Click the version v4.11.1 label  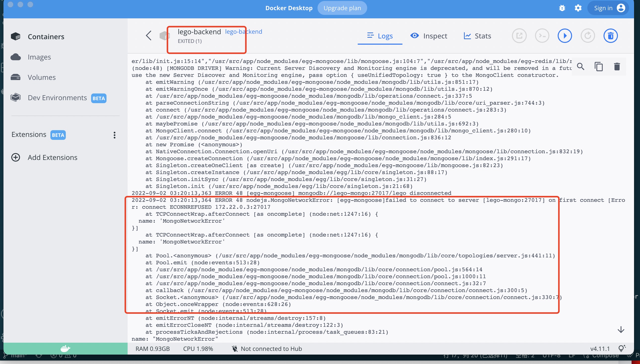point(600,348)
